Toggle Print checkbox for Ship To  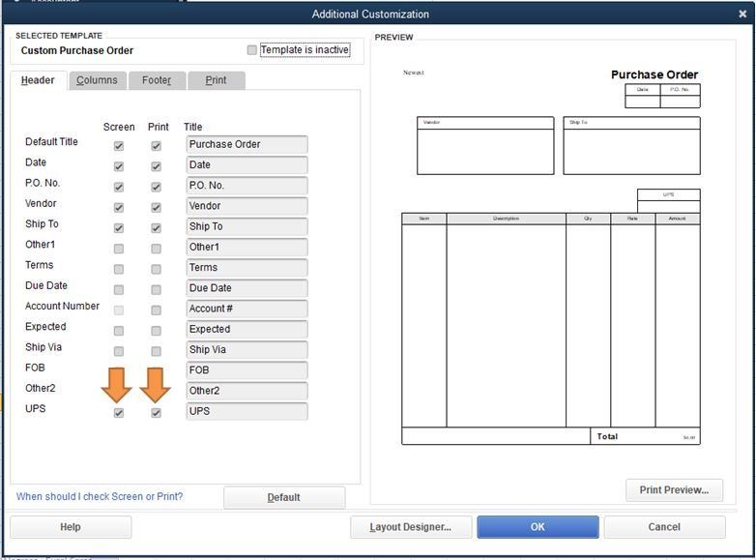156,227
